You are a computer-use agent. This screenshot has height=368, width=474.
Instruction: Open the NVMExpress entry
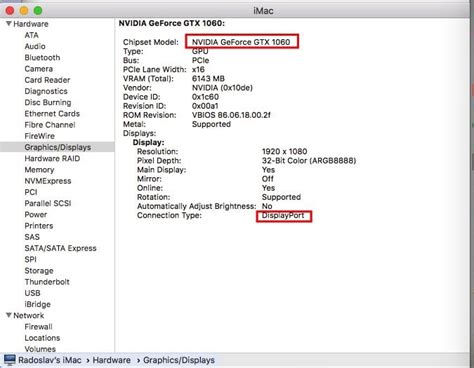[48, 181]
